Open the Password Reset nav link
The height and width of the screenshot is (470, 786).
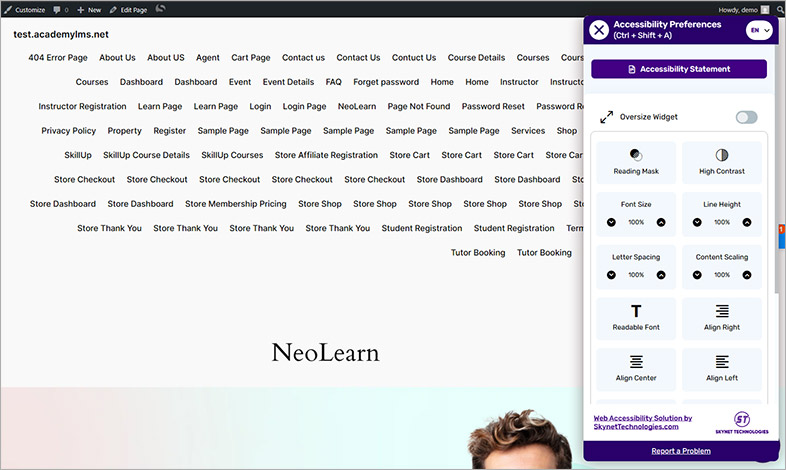(493, 106)
